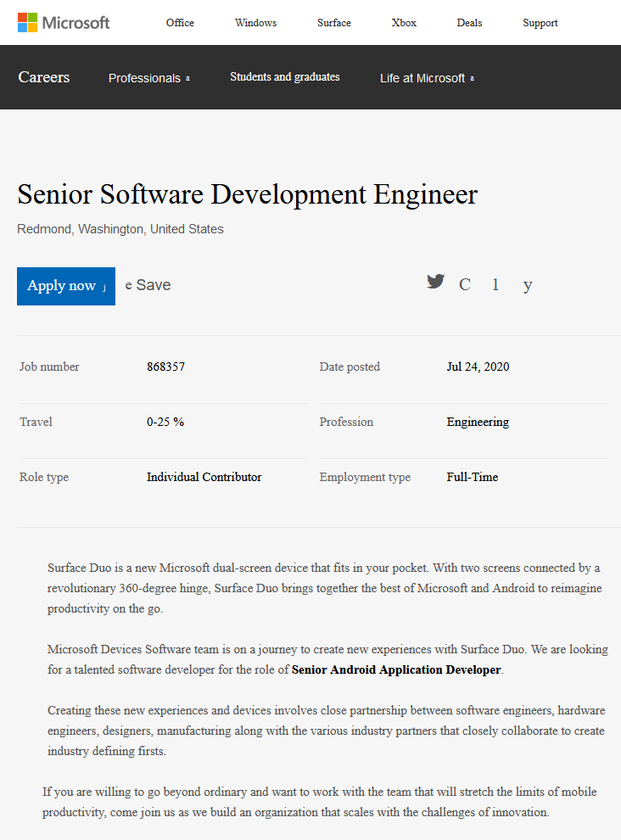Navigate to Xbox in top bar
Image resolution: width=621 pixels, height=840 pixels.
[x=404, y=23]
